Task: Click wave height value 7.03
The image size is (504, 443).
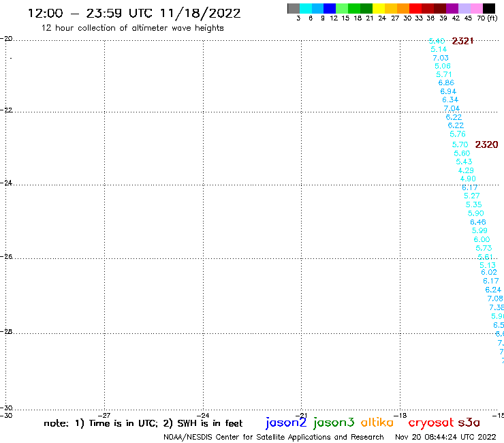Action: tap(441, 58)
